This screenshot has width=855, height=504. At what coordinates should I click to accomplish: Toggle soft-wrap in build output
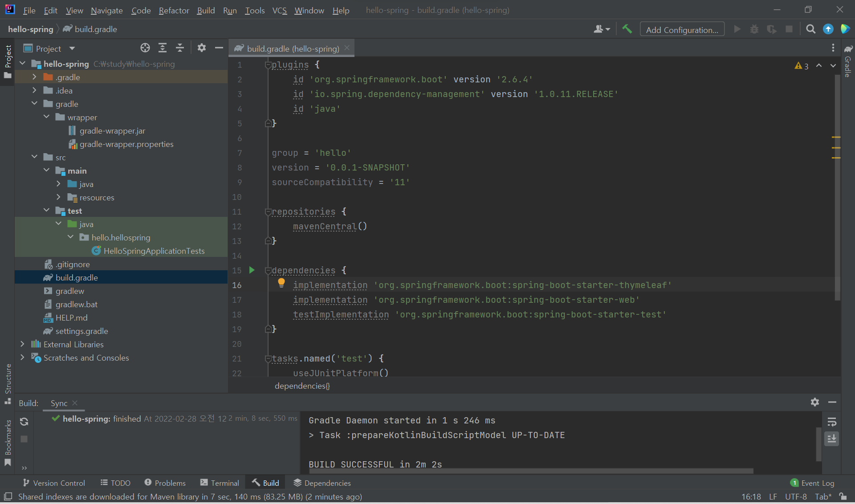coord(831,422)
